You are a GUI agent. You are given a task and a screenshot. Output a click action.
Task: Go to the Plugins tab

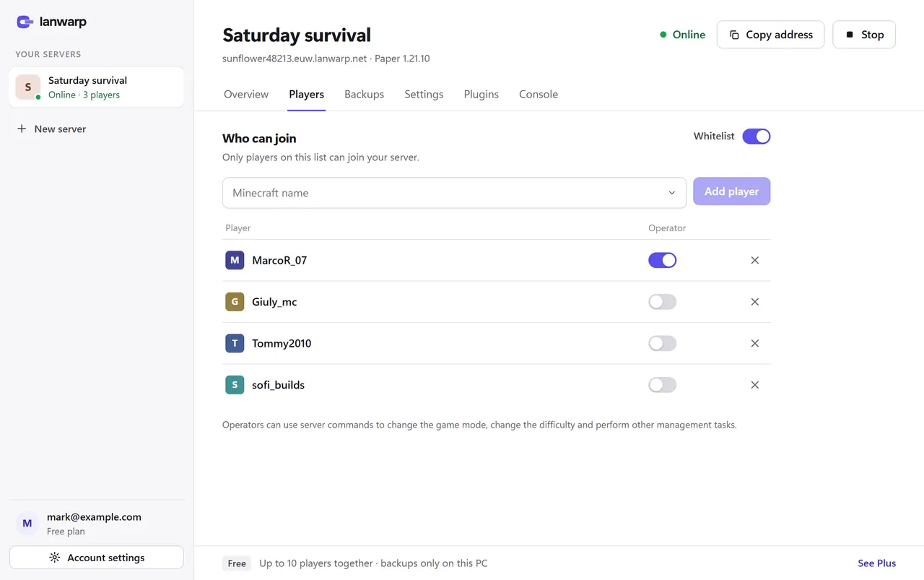click(x=481, y=95)
